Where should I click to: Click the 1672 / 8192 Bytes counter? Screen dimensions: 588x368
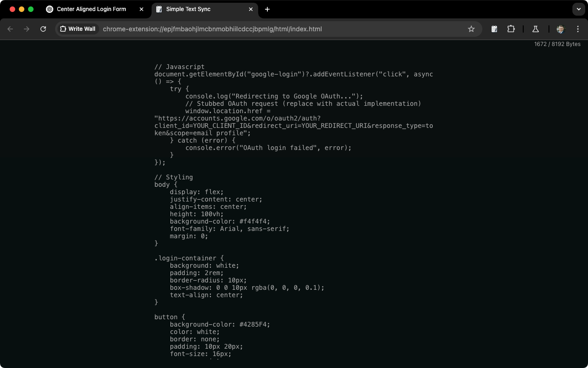coord(557,44)
